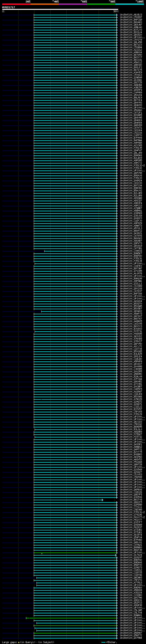Click the orange ~40% identity legend segment
Screen dimensions: 146x644
coord(45,4)
